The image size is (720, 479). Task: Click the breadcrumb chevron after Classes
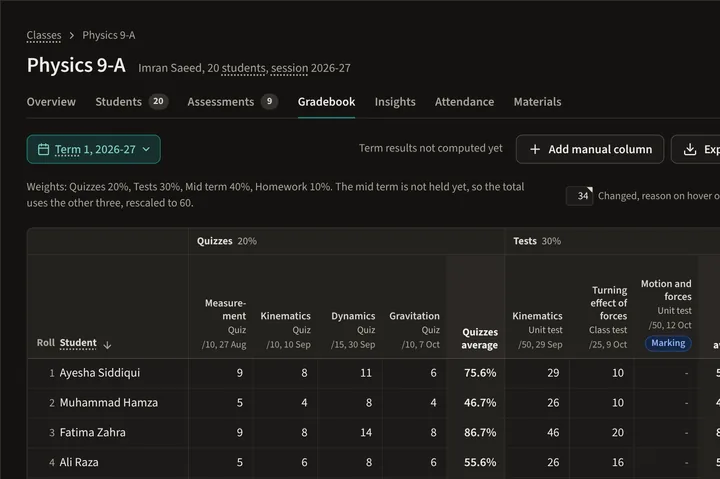pyautogui.click(x=72, y=35)
